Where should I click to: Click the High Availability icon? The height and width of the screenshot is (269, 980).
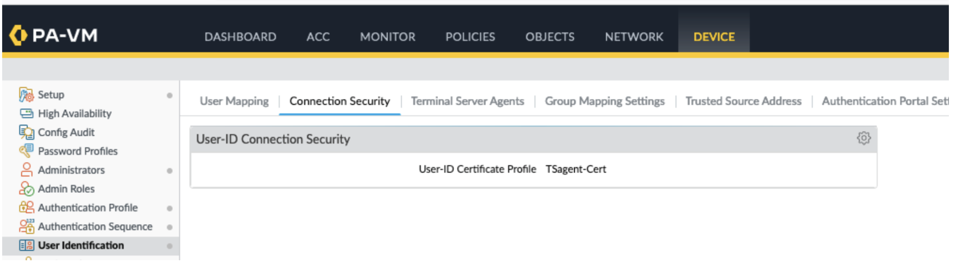pos(26,113)
